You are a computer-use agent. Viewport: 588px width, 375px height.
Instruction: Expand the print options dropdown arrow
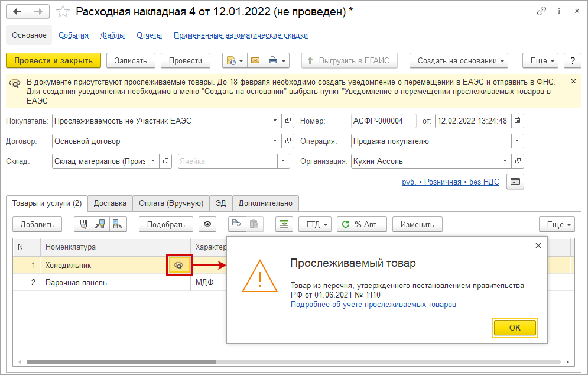pyautogui.click(x=284, y=60)
